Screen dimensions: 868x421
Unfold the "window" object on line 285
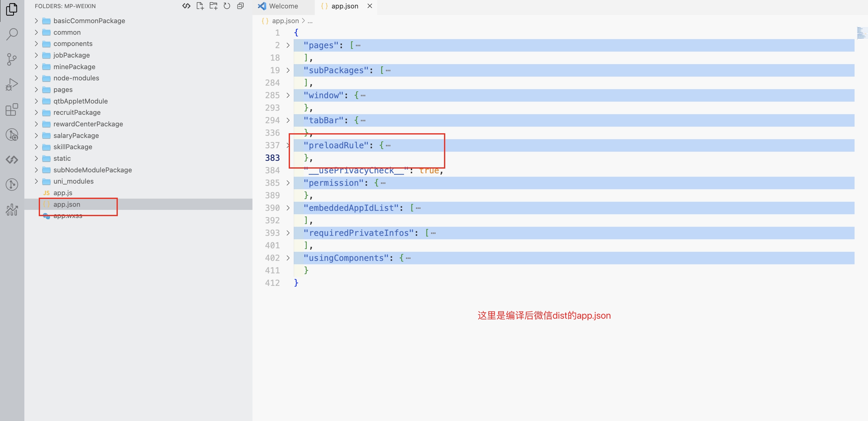tap(288, 95)
